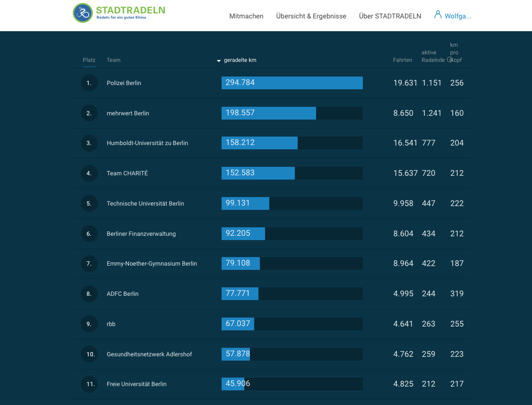Viewport: 532px width, 405px height.
Task: Select team name Emmy-Noether-Gymnasium Berlin
Action: click(152, 263)
